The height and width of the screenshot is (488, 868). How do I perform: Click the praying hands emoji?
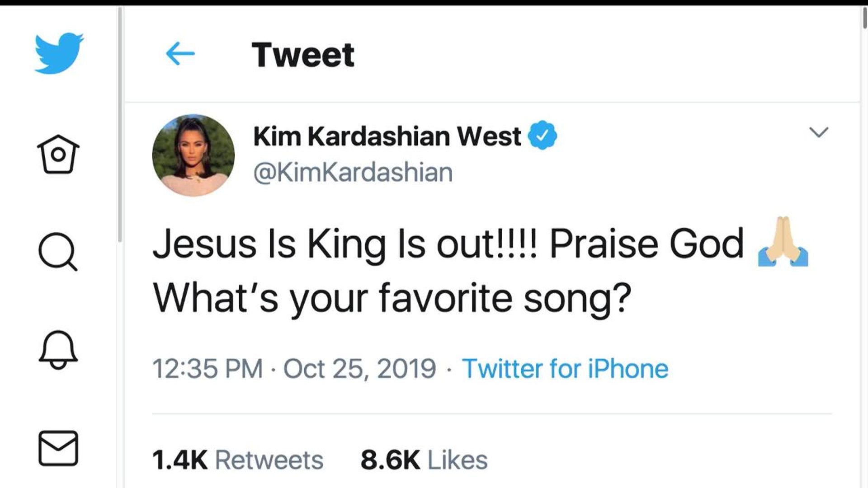coord(783,242)
